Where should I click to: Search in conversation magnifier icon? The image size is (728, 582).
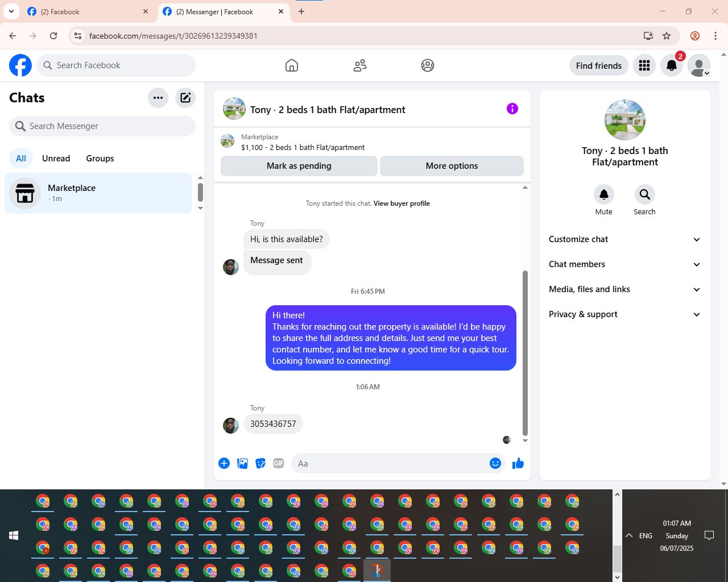pos(644,194)
